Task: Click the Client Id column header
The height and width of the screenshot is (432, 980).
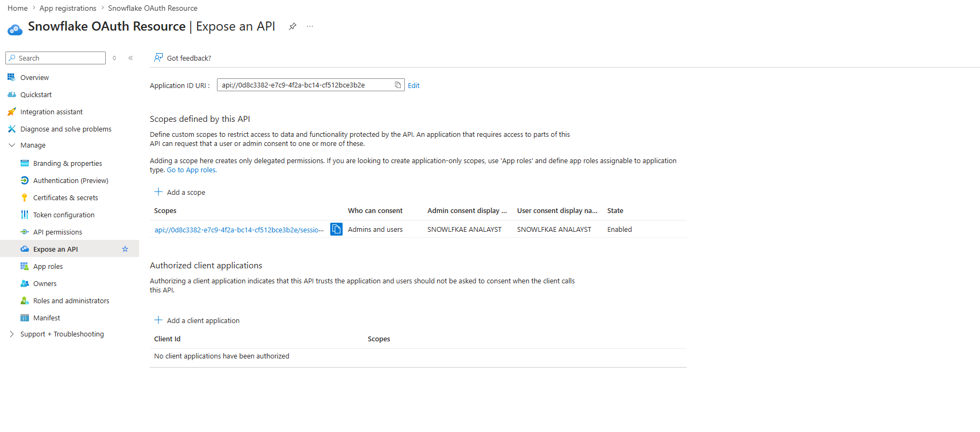Action: (168, 339)
